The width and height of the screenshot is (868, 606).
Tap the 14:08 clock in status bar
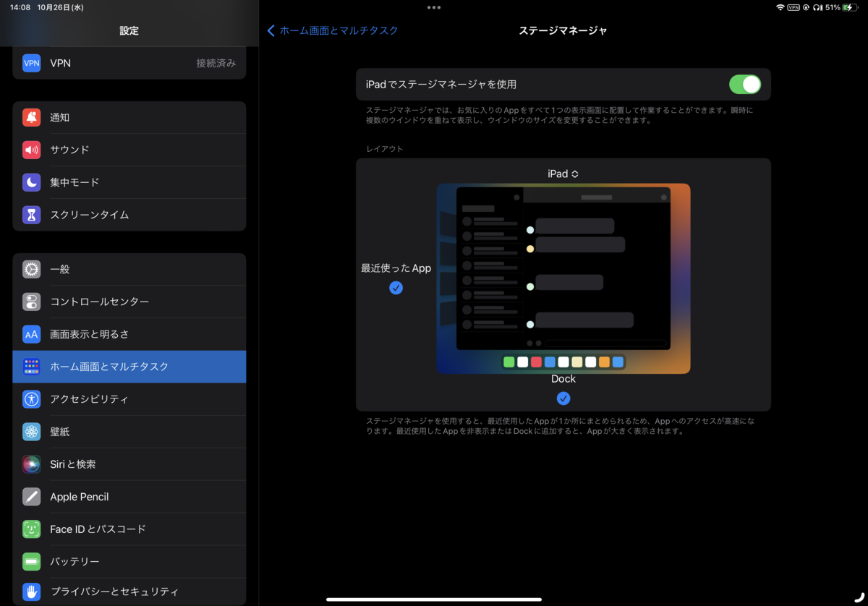point(20,7)
